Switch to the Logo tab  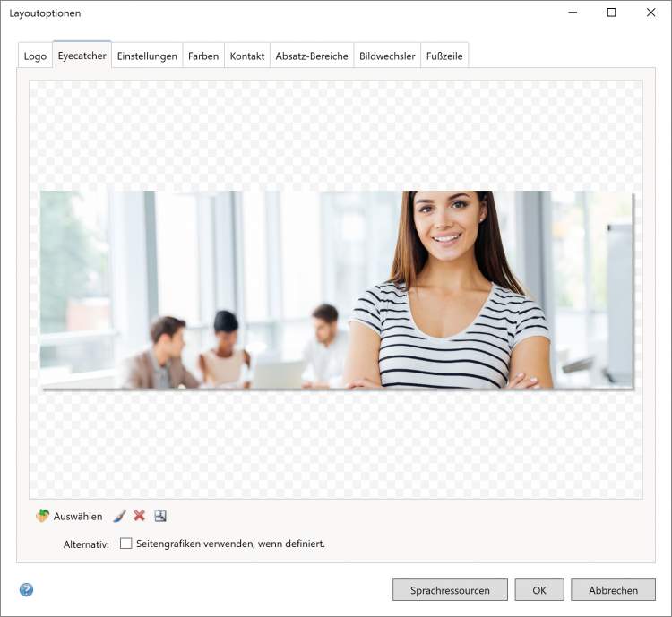pyautogui.click(x=35, y=56)
